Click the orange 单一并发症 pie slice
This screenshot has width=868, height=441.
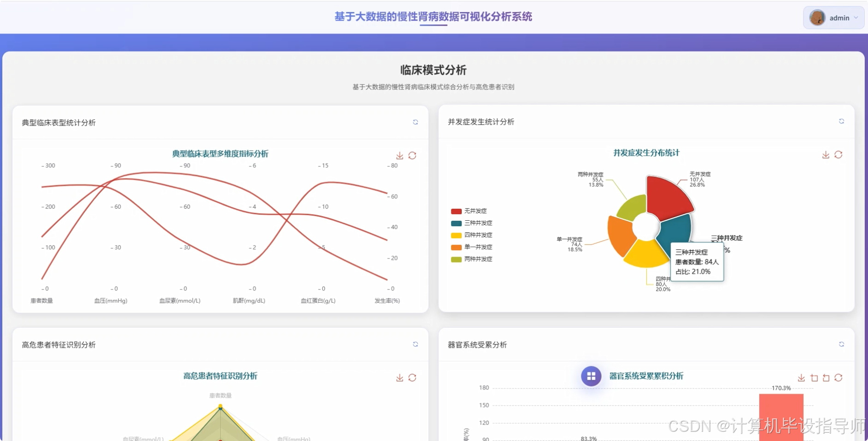point(620,235)
